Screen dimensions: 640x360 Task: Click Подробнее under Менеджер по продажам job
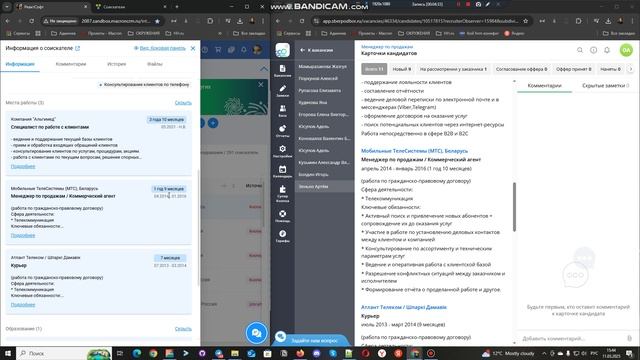click(x=23, y=236)
